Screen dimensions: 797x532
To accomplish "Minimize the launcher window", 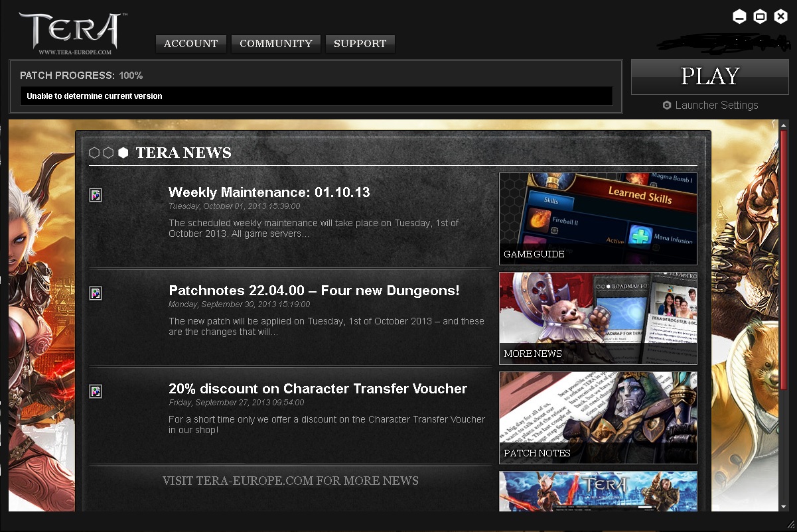I will pyautogui.click(x=740, y=17).
